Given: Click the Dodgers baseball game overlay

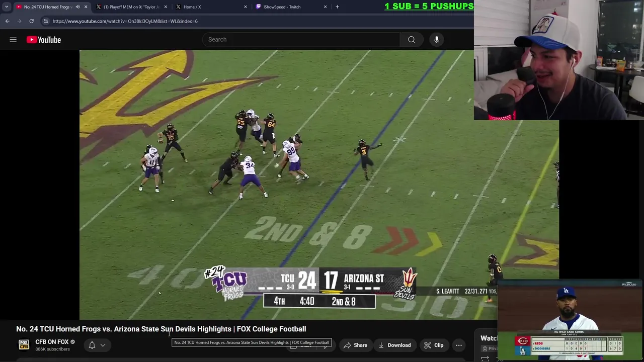Looking at the screenshot, I should coord(571,320).
